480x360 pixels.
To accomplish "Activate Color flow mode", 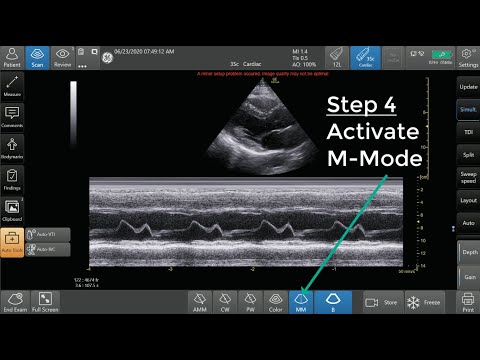I will coord(275,302).
